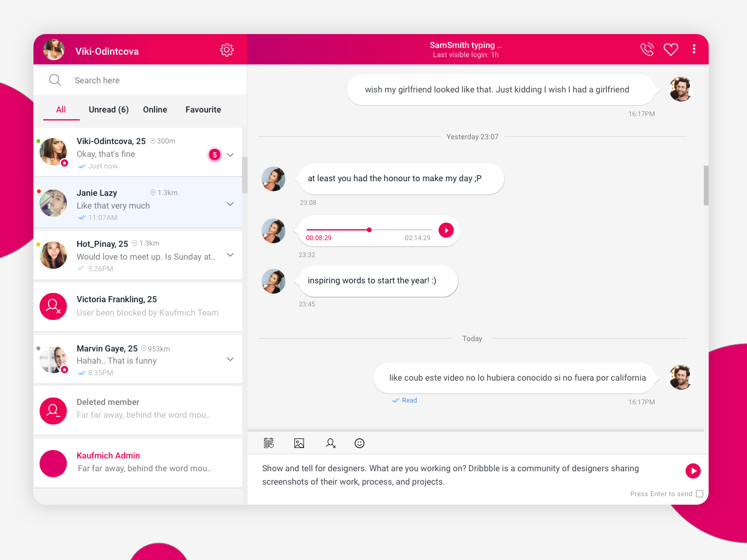Play the voice message audio
747x560 pixels.
tap(446, 230)
